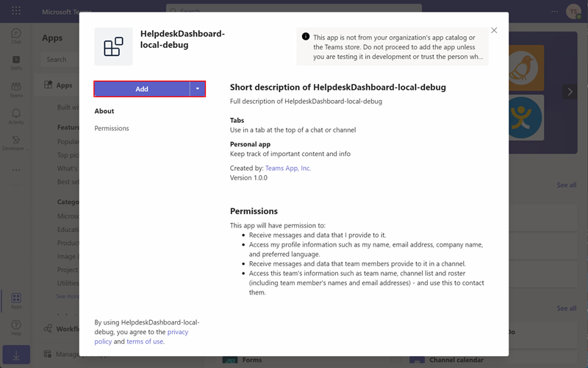Open the TS profile avatar

(x=573, y=12)
